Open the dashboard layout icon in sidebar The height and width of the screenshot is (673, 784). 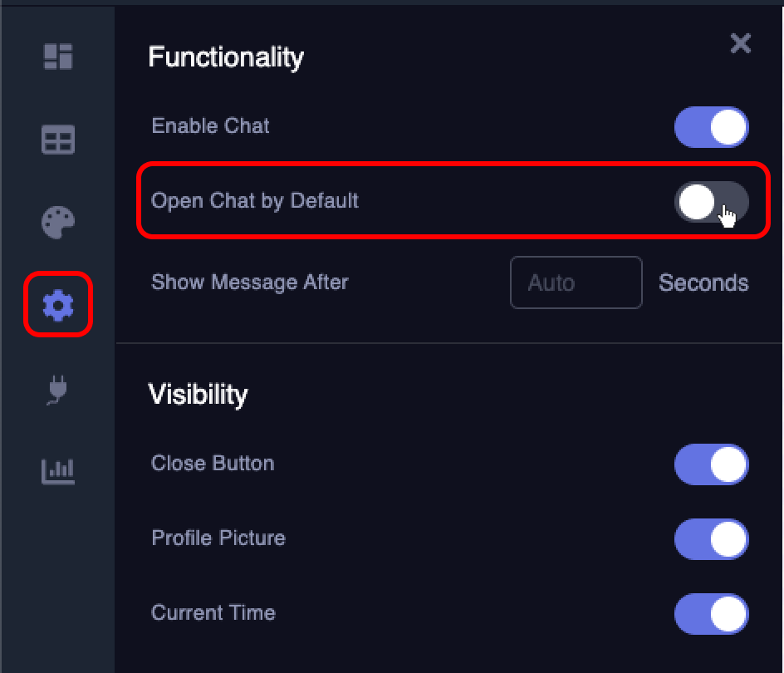(58, 56)
